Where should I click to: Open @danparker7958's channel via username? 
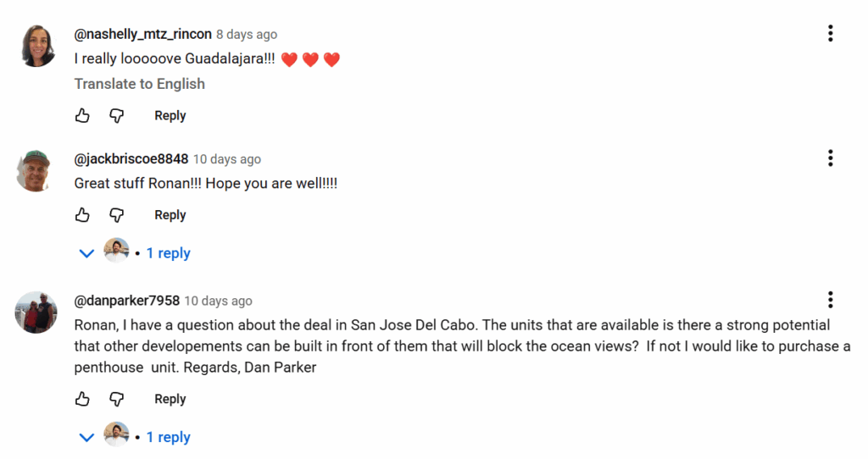coord(127,301)
